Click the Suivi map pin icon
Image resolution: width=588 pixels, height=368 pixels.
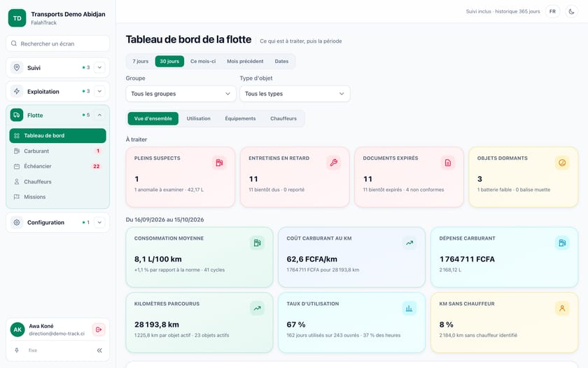(17, 67)
